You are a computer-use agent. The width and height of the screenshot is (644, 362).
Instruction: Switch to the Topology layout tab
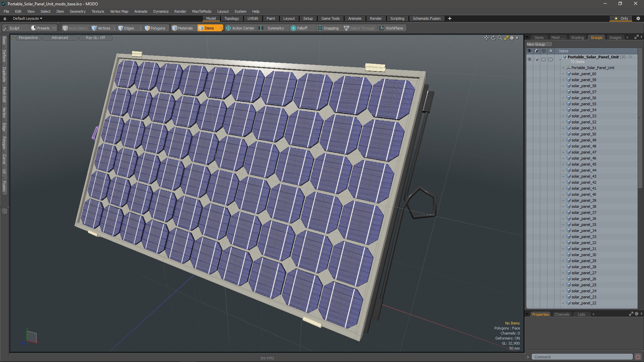(231, 18)
